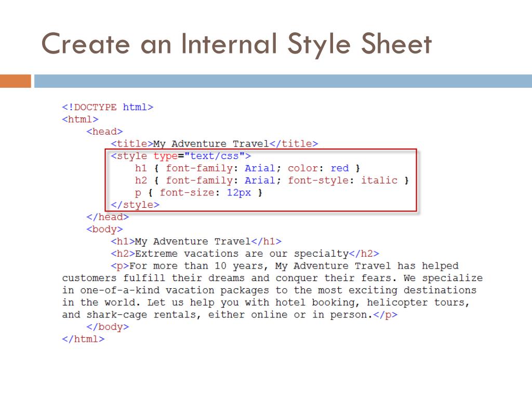Image resolution: width=532 pixels, height=399 pixels.
Task: Click the slide title 'Create an Internal Style Sheet'
Action: (236, 44)
